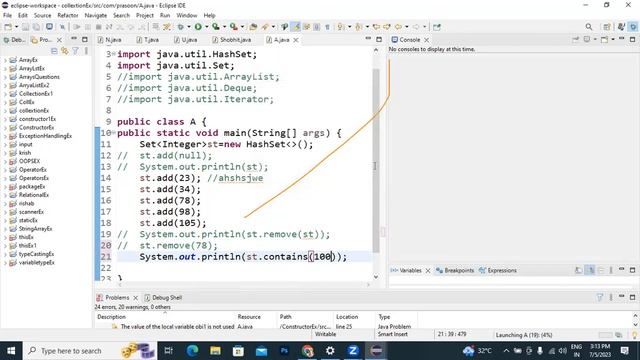
Task: Click the green Run button icon
Action: click(198, 27)
